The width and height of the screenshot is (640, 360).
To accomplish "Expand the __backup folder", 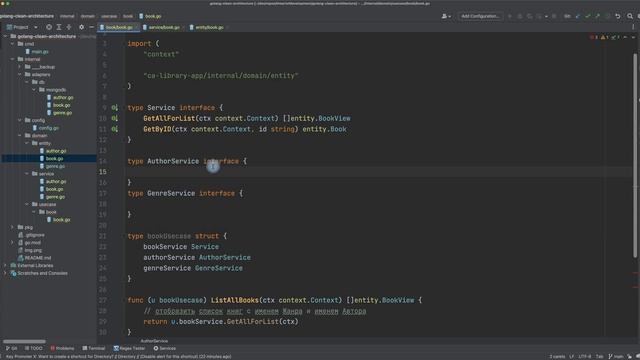I will pyautogui.click(x=20, y=67).
